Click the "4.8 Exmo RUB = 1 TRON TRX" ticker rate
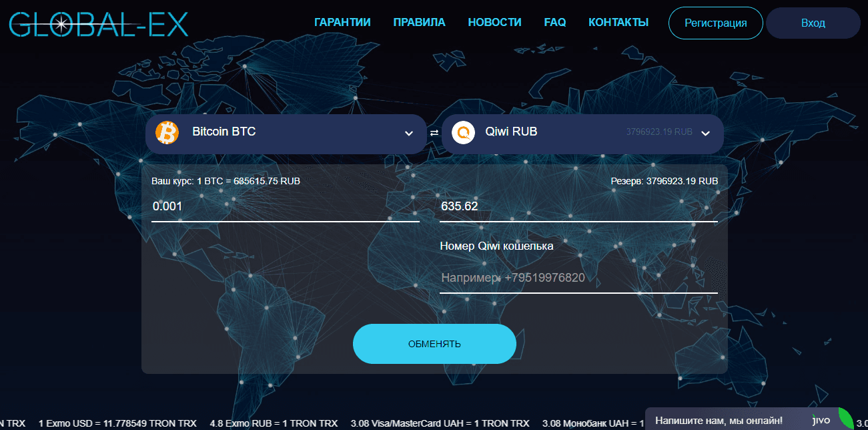The width and height of the screenshot is (868, 430). coord(274,423)
